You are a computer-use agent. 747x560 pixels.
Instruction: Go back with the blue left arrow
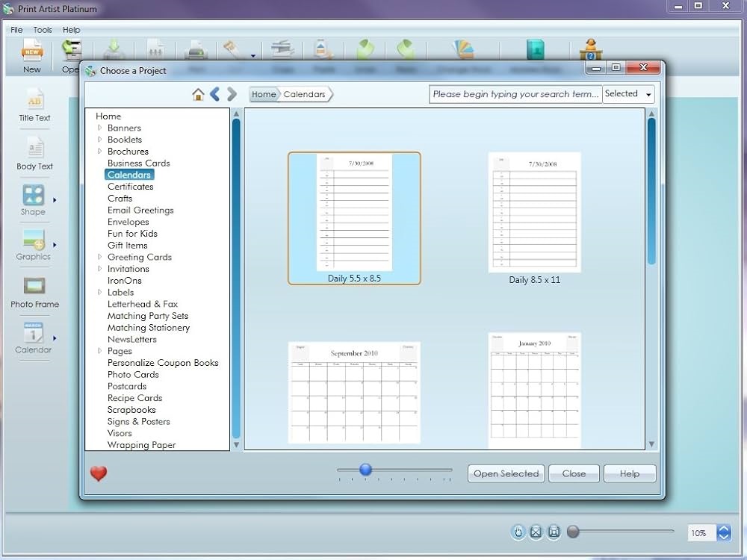[215, 94]
